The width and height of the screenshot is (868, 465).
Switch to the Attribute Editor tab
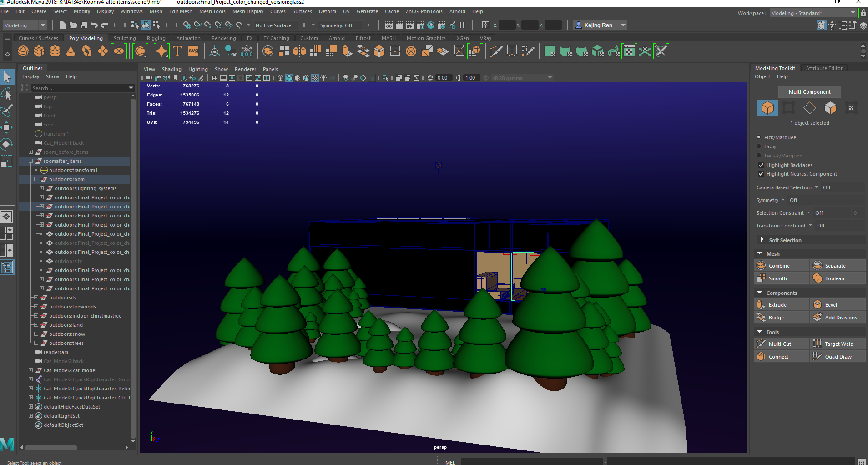click(x=824, y=68)
